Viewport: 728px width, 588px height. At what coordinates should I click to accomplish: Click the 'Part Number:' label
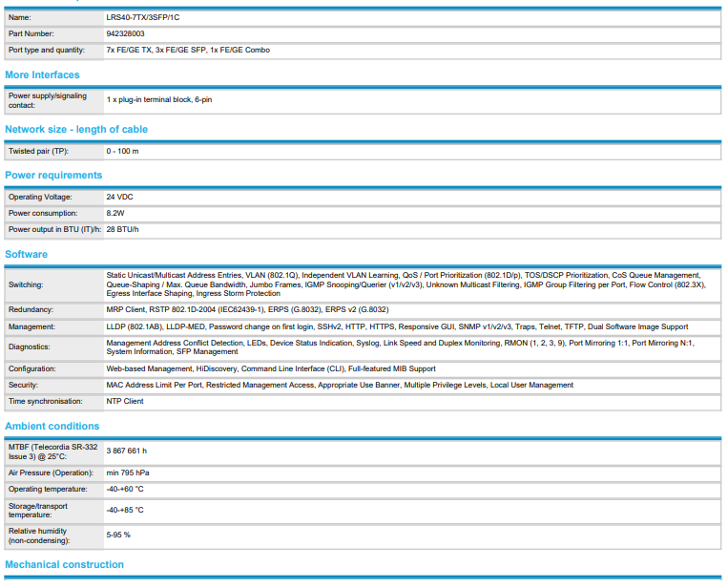(31, 34)
